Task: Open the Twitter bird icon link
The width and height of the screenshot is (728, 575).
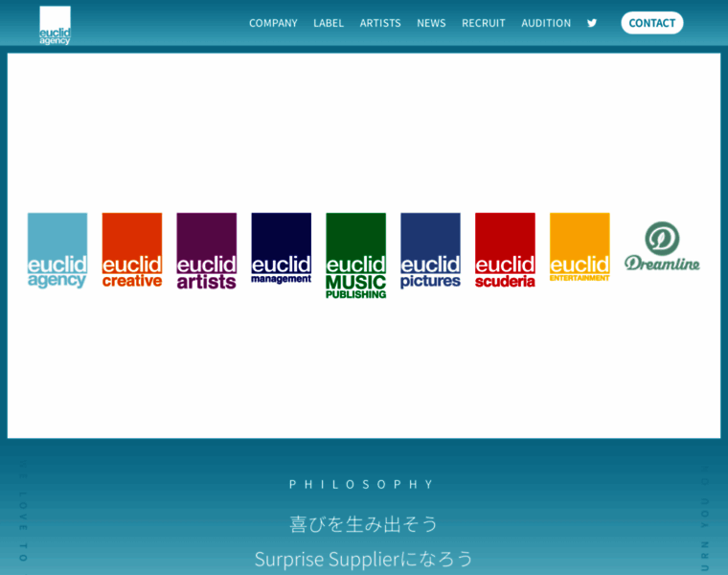Action: (x=592, y=23)
